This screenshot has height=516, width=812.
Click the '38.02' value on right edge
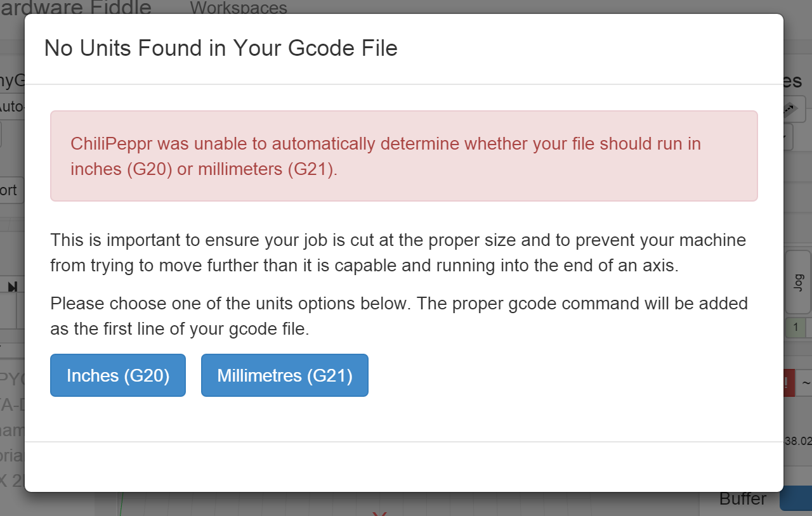[x=798, y=440]
